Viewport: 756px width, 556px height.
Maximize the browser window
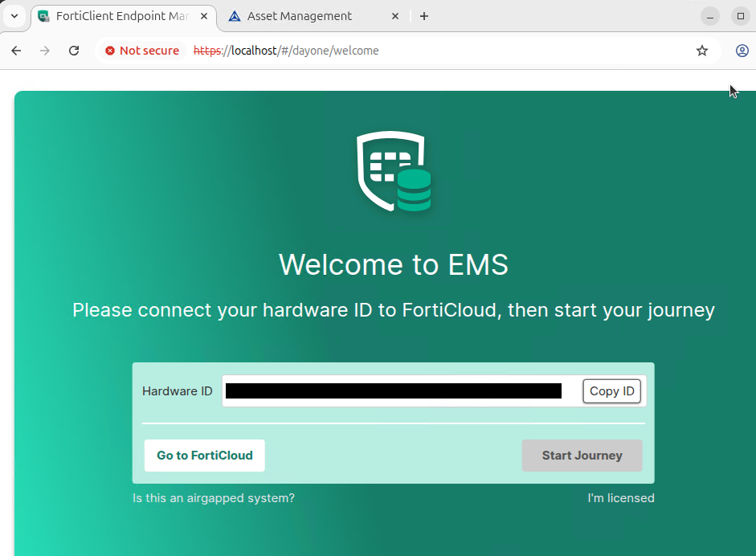click(741, 16)
